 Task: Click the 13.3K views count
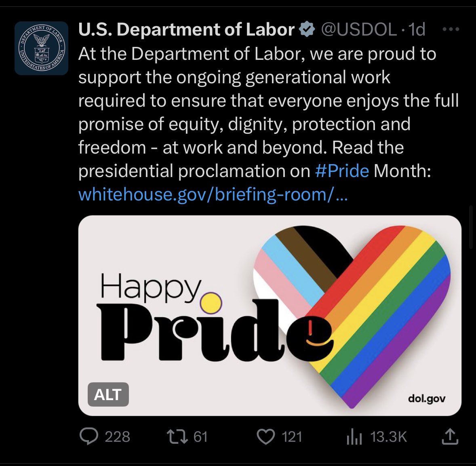coord(388,437)
